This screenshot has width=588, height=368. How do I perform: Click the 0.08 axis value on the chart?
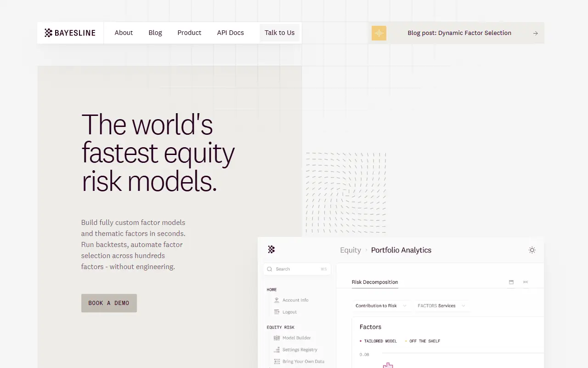364,355
